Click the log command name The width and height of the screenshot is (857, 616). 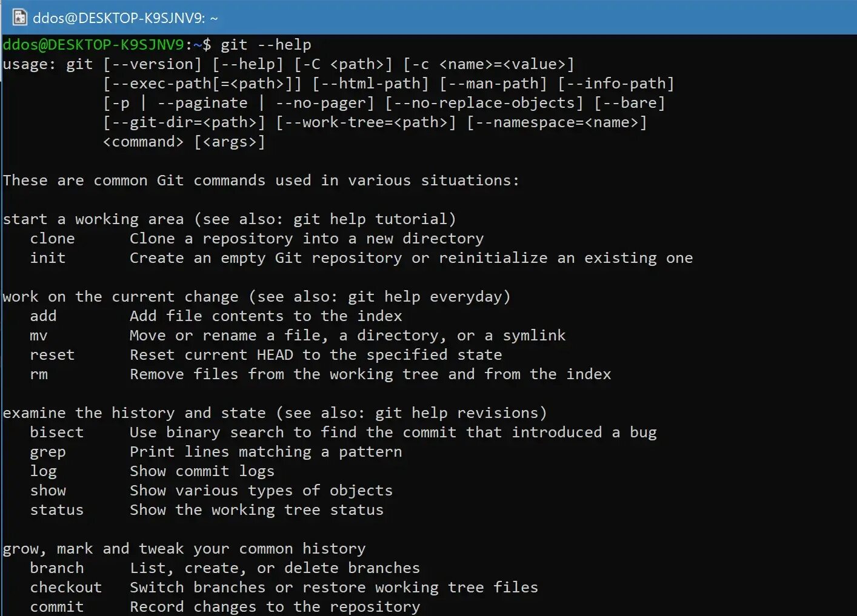pyautogui.click(x=44, y=472)
